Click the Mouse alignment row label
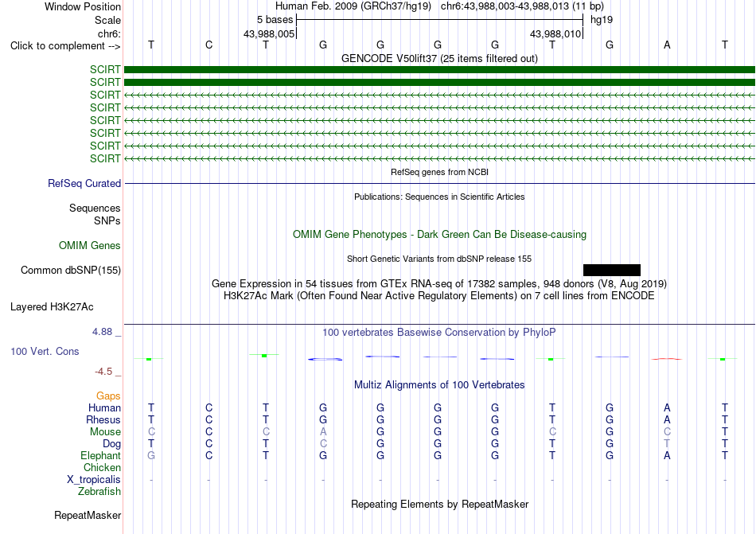This screenshot has width=756, height=534. [105, 432]
